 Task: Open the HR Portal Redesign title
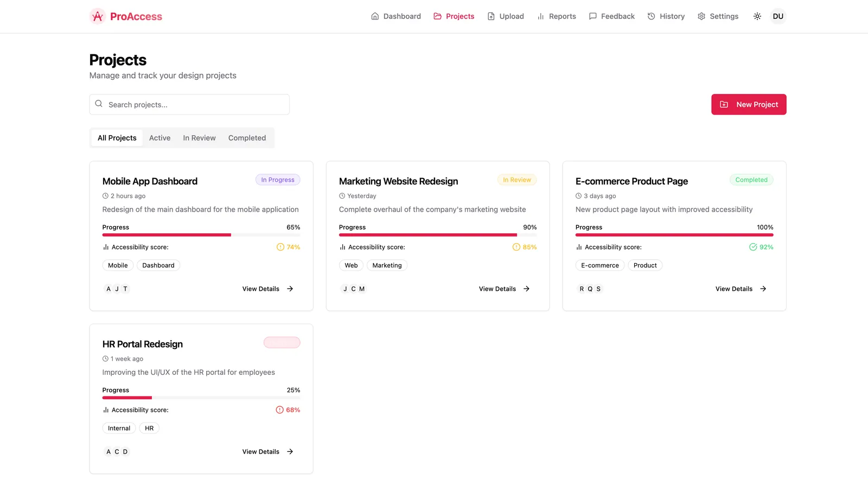pyautogui.click(x=142, y=344)
